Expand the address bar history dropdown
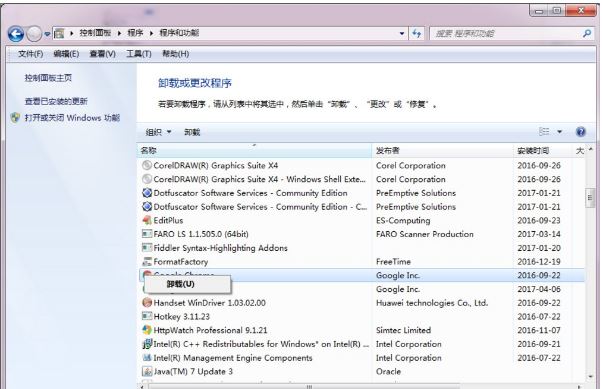 [402, 33]
